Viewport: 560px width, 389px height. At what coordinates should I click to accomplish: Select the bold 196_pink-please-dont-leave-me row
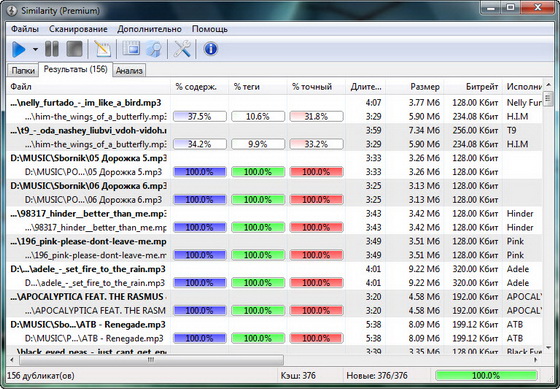click(274, 241)
